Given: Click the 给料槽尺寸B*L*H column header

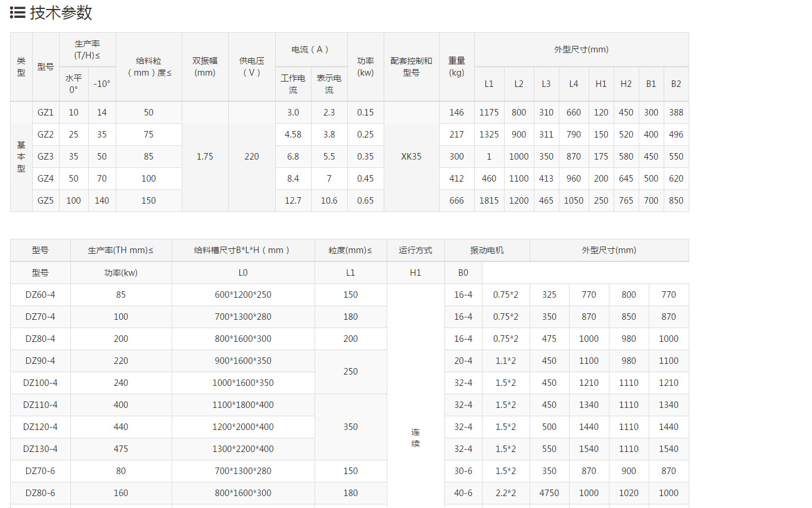Looking at the screenshot, I should pos(242,251).
